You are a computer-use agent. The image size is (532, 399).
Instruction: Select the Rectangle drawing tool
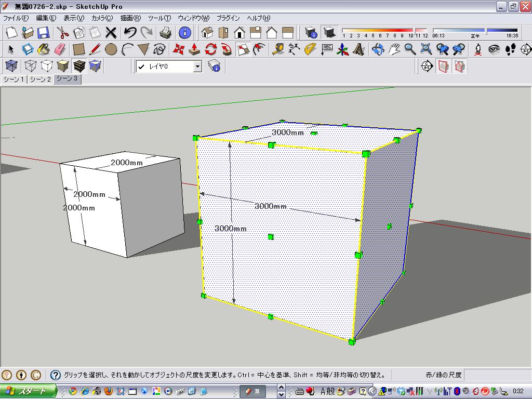[x=79, y=49]
